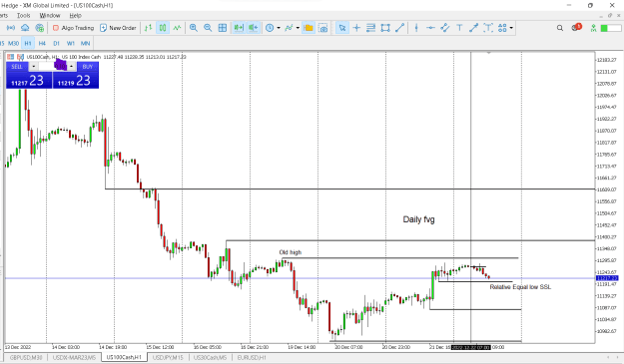
Task: Switch to USDJPY,M15 chart tab
Action: pos(169,358)
